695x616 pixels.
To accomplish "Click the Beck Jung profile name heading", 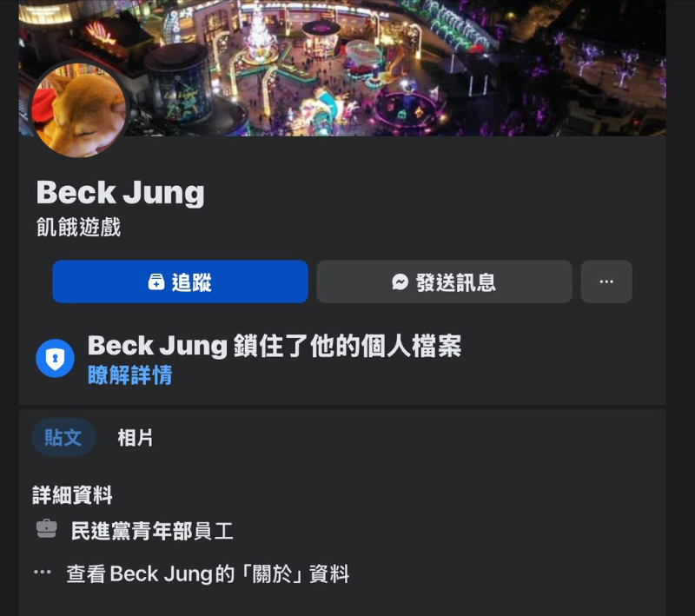I will pyautogui.click(x=121, y=192).
